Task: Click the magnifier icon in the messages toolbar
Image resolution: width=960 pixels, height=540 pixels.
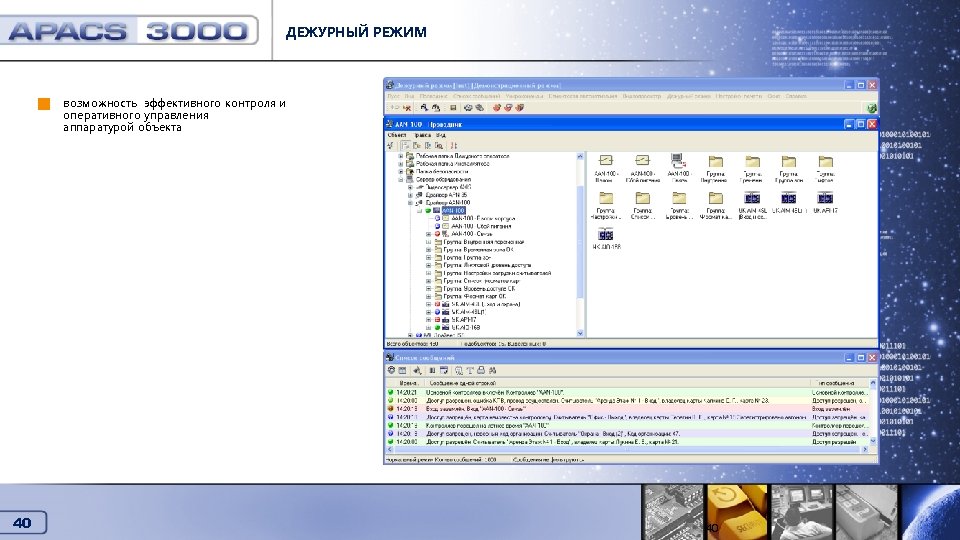Action: coord(459,370)
